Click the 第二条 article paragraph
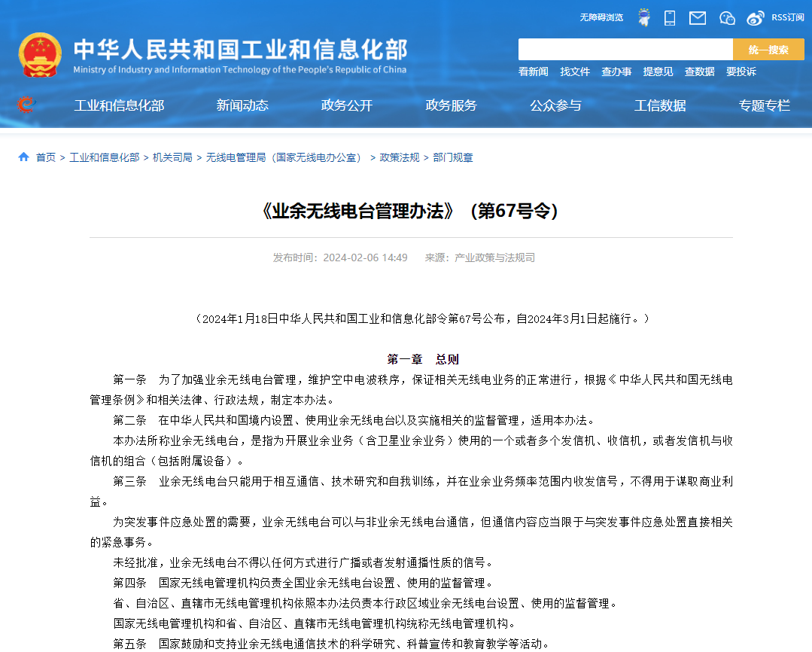Image resolution: width=812 pixels, height=652 pixels. click(354, 420)
